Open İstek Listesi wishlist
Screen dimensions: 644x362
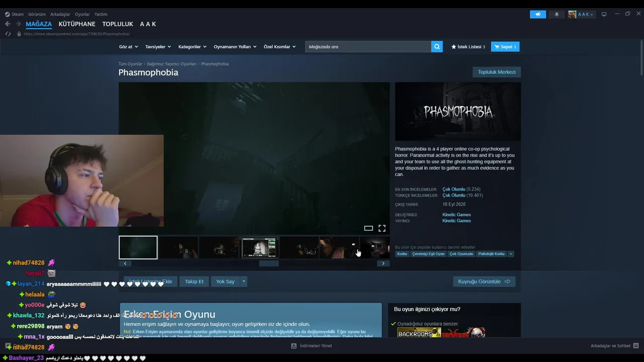468,47
